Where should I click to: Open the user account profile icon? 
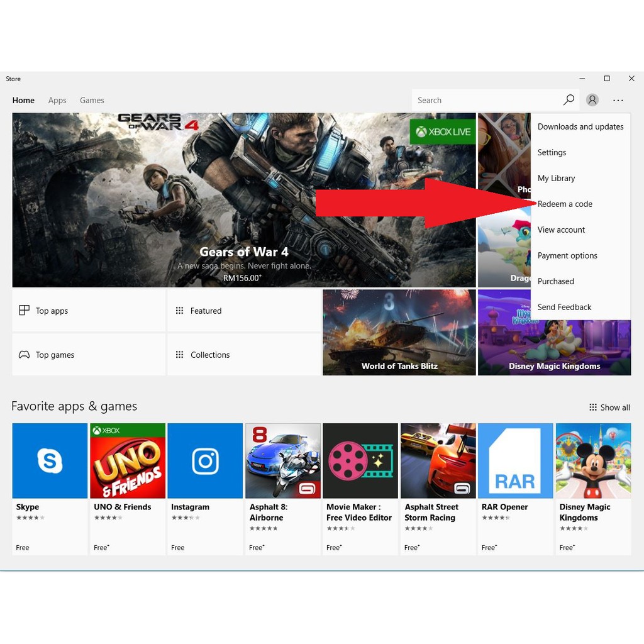coord(592,100)
